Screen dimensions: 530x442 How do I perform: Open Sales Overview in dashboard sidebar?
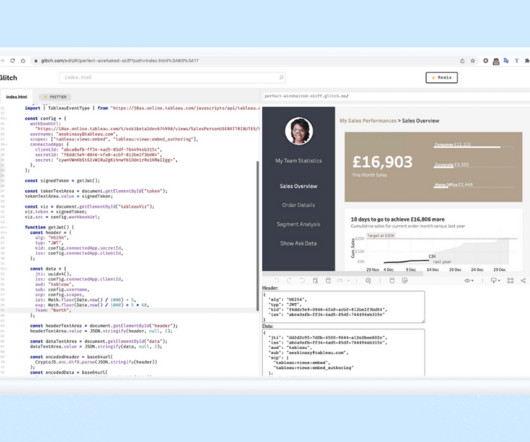pos(298,186)
